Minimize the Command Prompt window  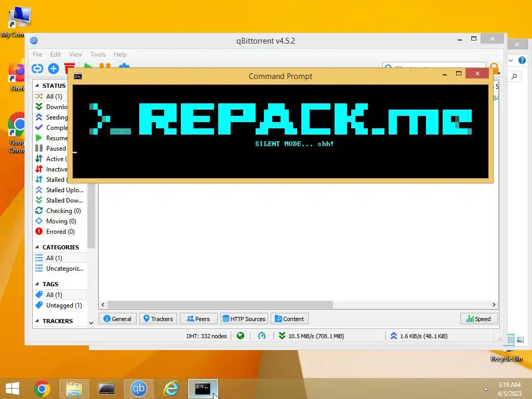[x=445, y=74]
